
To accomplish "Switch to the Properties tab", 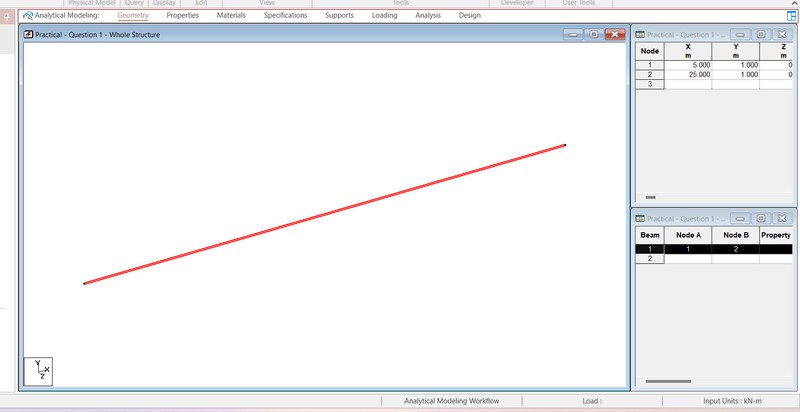I will [183, 15].
